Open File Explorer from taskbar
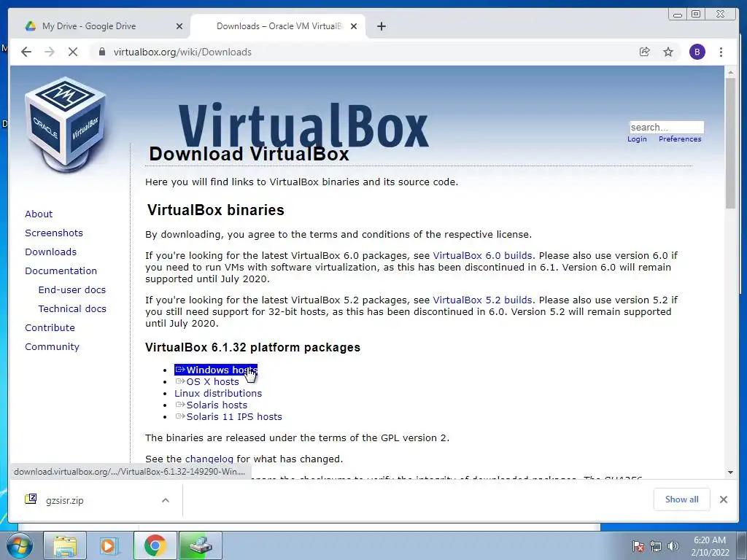747x560 pixels. click(x=65, y=545)
